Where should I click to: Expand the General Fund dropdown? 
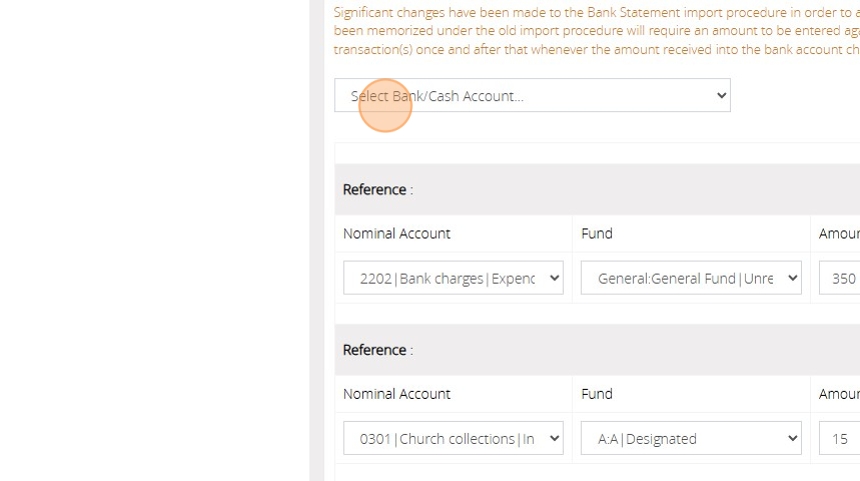(690, 278)
